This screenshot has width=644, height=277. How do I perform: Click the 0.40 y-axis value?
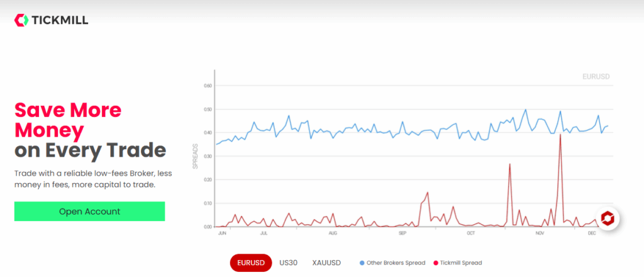(207, 133)
